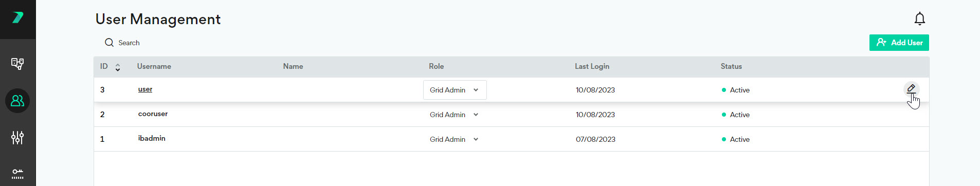The image size is (980, 186).
Task: Click the Status column header
Action: point(731,66)
